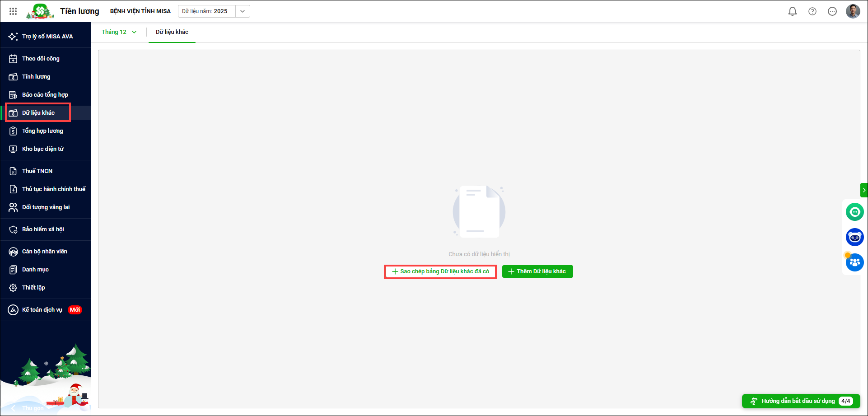Click the chat messages bubble icon
868x416 pixels.
click(832, 11)
